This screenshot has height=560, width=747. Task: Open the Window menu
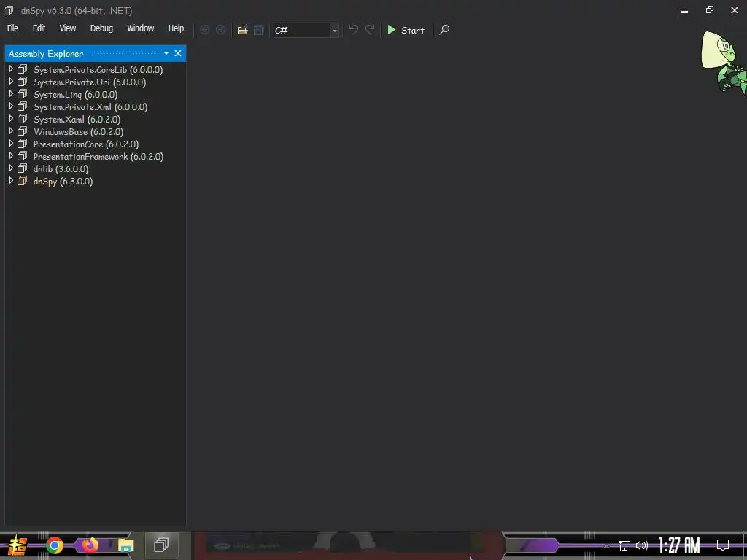point(141,28)
